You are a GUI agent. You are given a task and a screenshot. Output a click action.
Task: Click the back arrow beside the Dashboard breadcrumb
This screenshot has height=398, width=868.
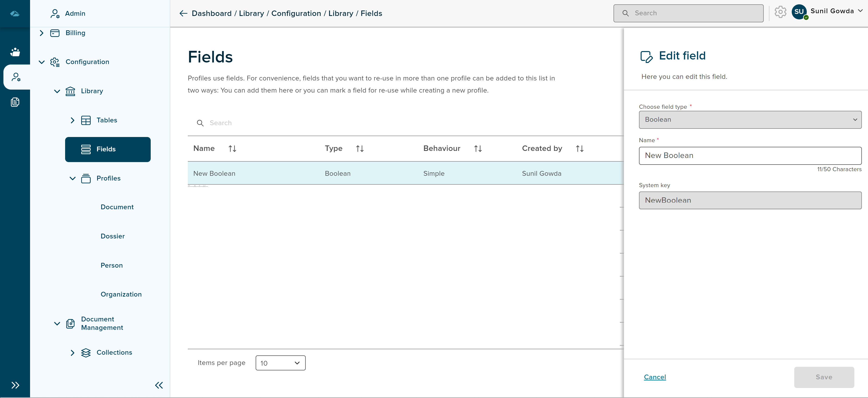183,13
